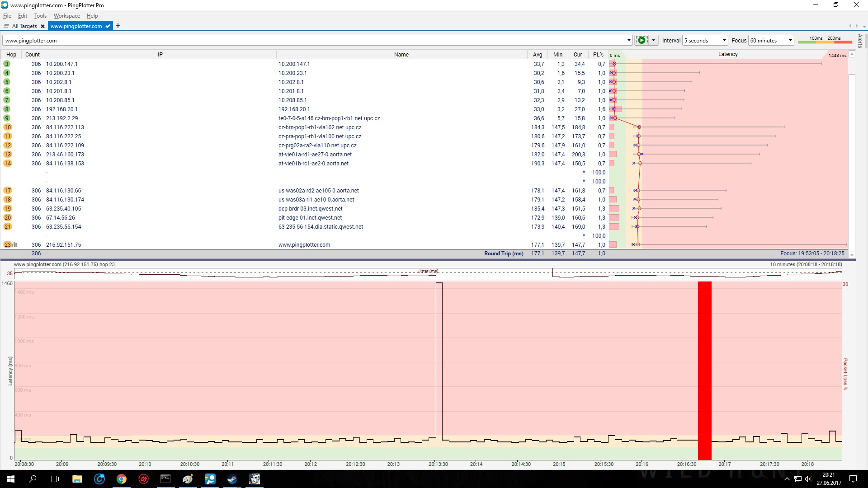This screenshot has height=488, width=868.
Task: Click the Avg column header
Action: 537,54
